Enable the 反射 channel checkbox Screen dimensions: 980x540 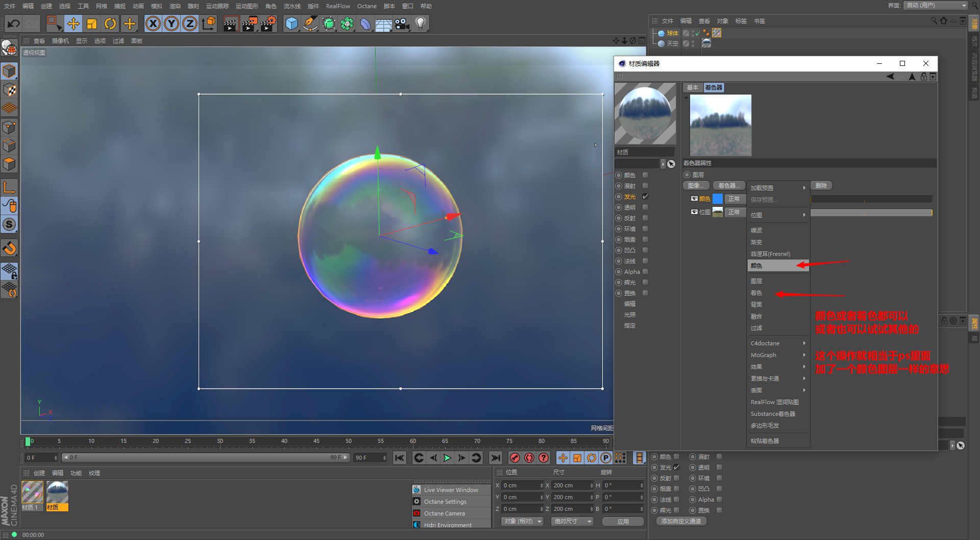point(645,218)
